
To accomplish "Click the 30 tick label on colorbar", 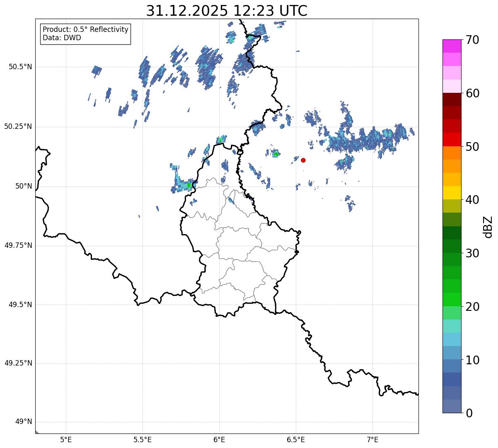I will coord(472,253).
